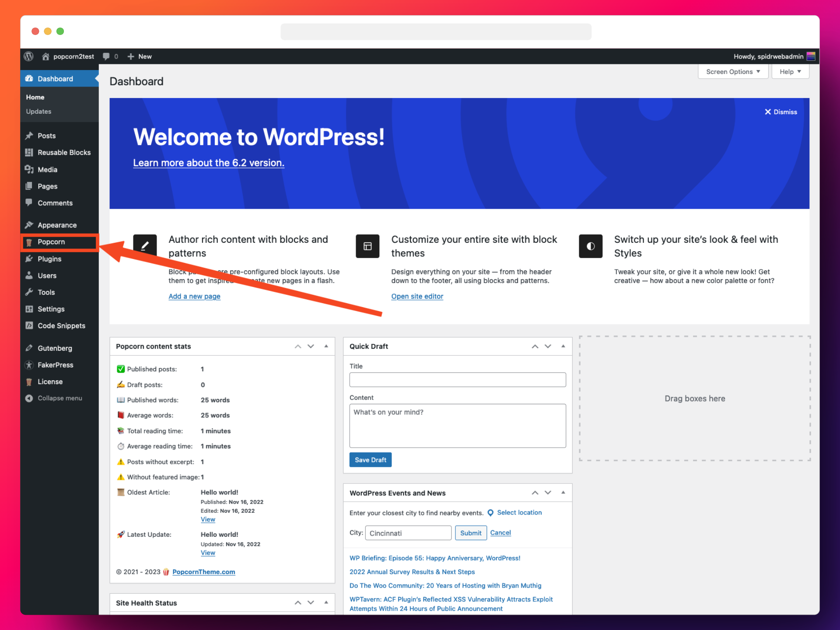
Task: Open the New content menu with plus icon
Action: [x=139, y=56]
